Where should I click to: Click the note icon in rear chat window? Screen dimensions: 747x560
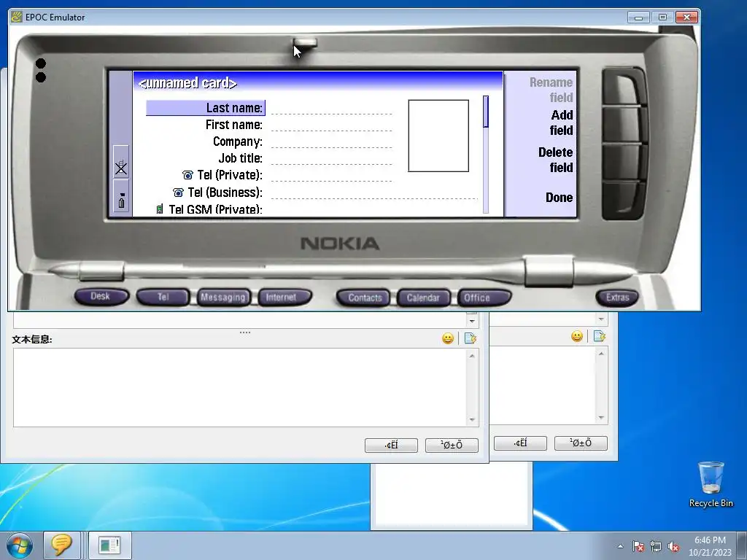coord(600,337)
